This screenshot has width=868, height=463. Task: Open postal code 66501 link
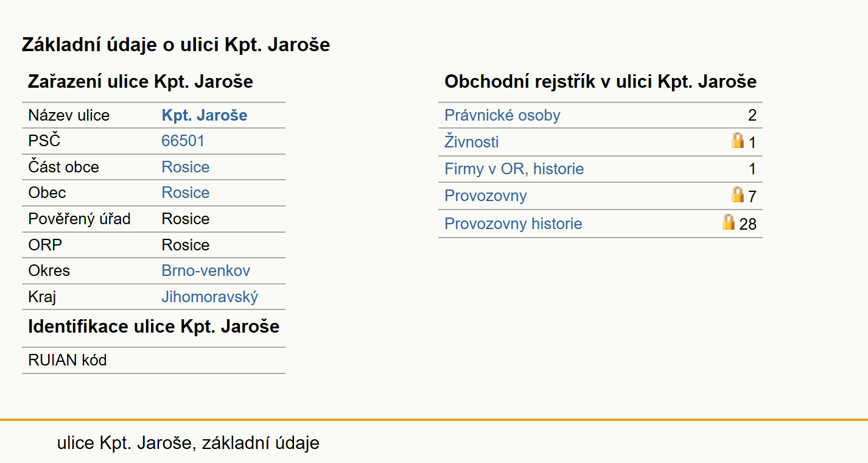click(183, 141)
